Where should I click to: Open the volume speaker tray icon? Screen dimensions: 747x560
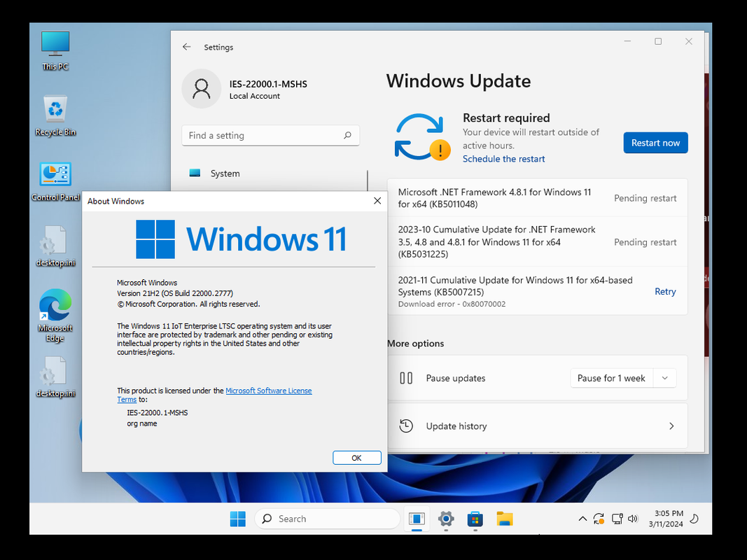pos(633,519)
